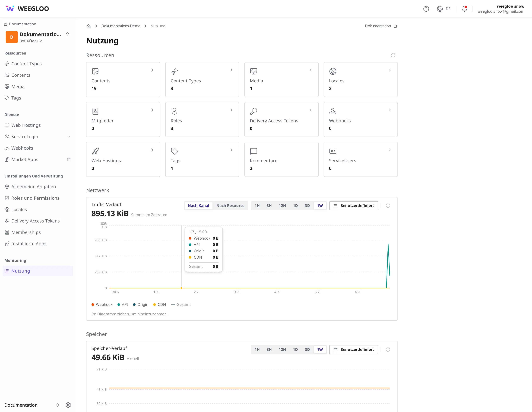This screenshot has width=532, height=412.
Task: Refresh the Ressourcen section
Action: click(393, 55)
